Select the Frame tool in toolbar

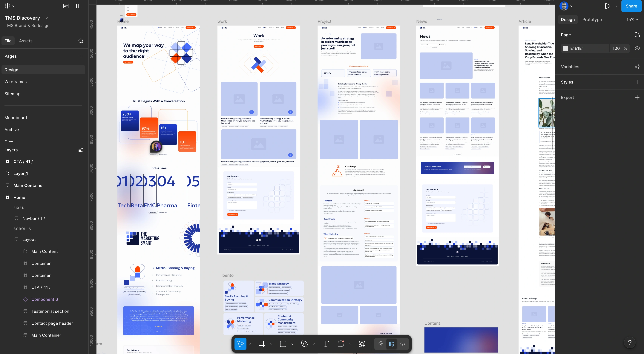262,344
